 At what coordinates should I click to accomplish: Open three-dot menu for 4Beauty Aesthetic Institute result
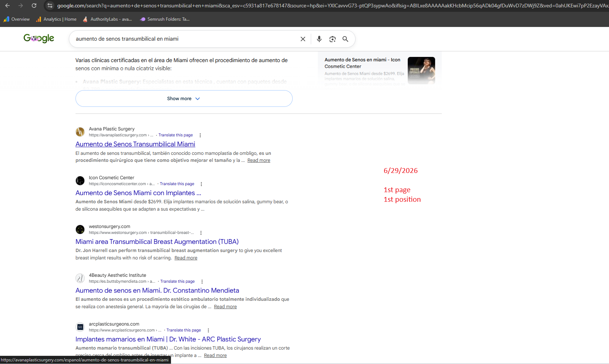pos(202,282)
